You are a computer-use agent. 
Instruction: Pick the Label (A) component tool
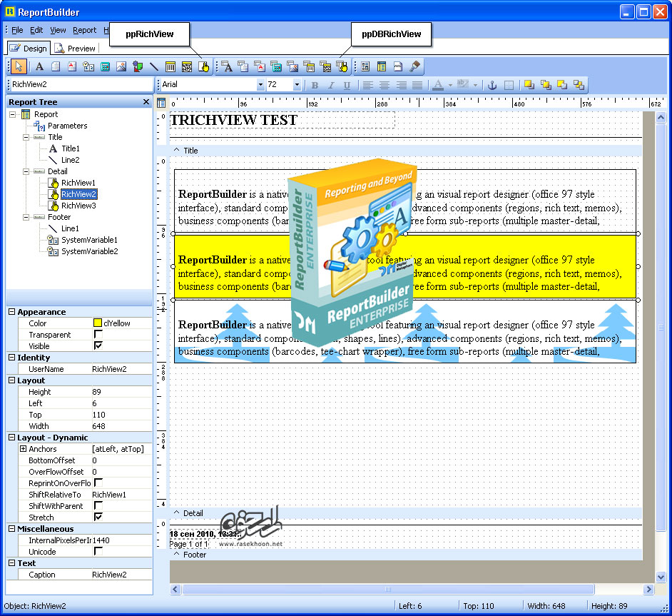pos(39,66)
